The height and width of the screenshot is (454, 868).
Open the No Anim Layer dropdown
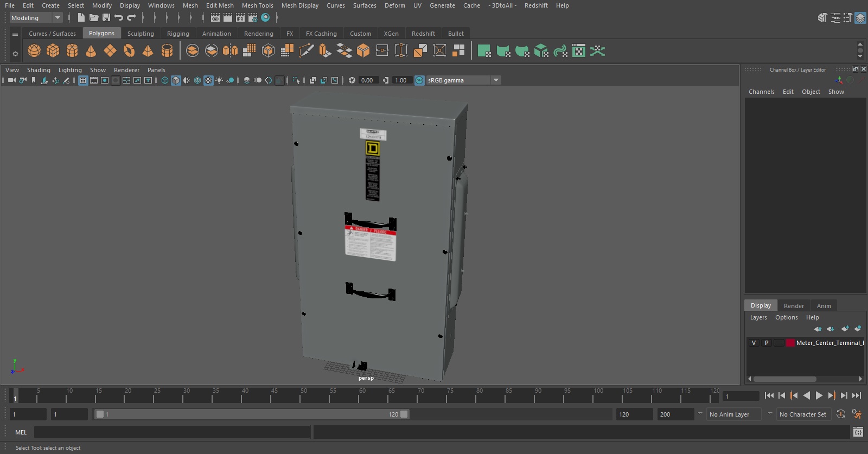(x=735, y=414)
